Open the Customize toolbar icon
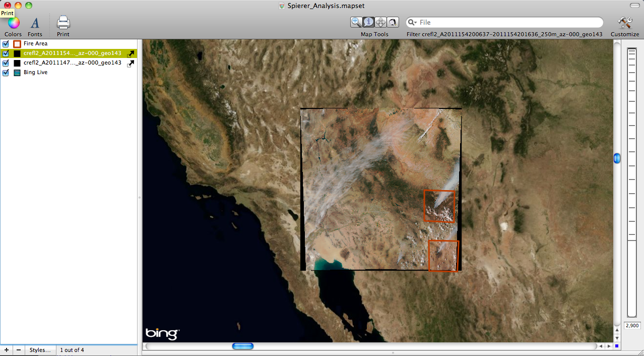This screenshot has width=644, height=356. point(624,23)
